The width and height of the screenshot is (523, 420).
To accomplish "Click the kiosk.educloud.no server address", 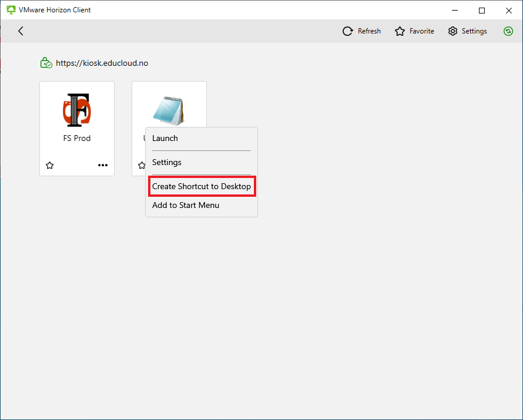I will point(102,63).
